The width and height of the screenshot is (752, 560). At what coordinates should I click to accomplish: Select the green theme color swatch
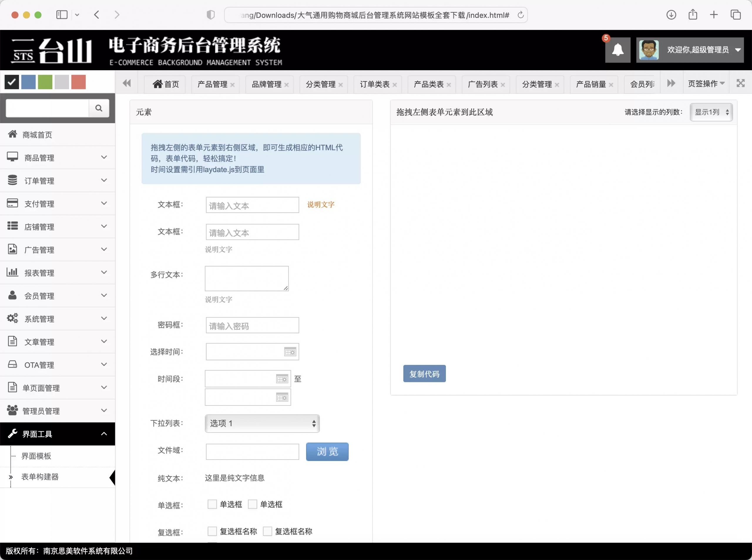[45, 82]
